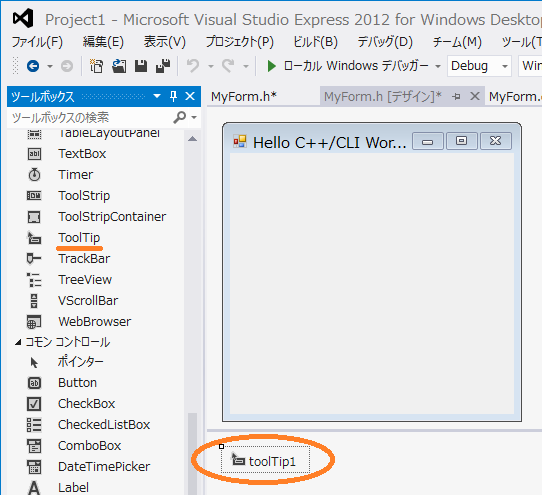The image size is (542, 495).
Task: Open the ビルド(B) menu
Action: [x=315, y=42]
